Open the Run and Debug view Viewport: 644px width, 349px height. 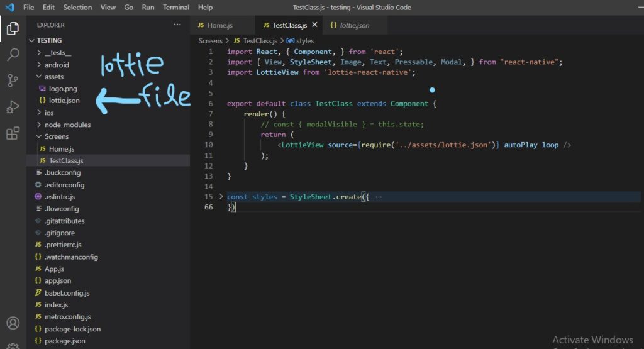coord(13,107)
